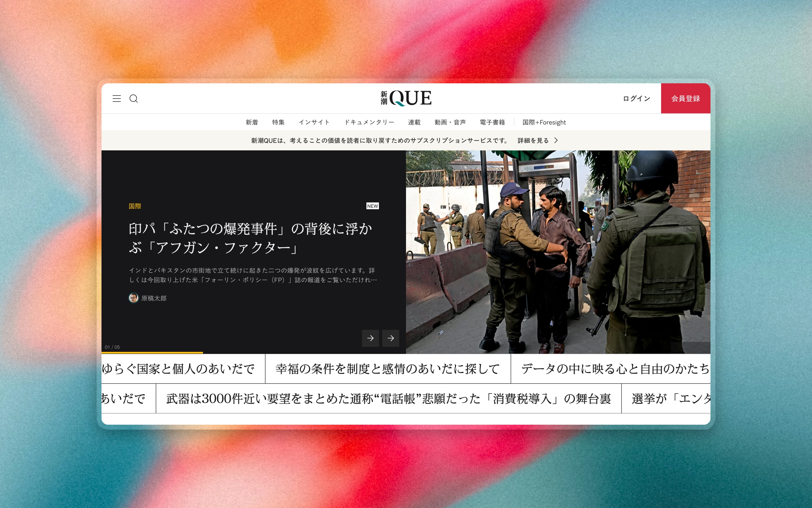Select 動画・音声 in the navigation
This screenshot has width=812, height=508.
pos(450,122)
